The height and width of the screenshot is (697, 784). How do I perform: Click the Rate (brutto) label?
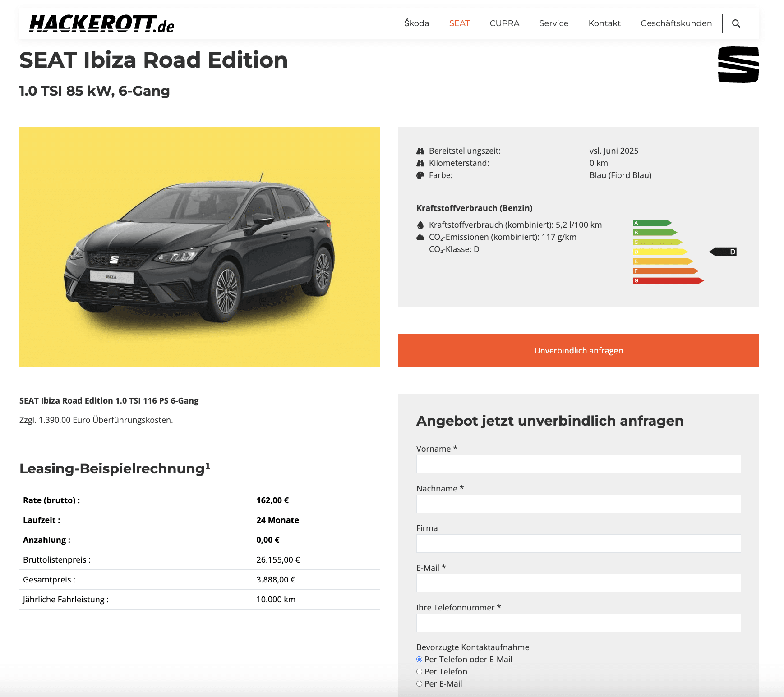(51, 500)
